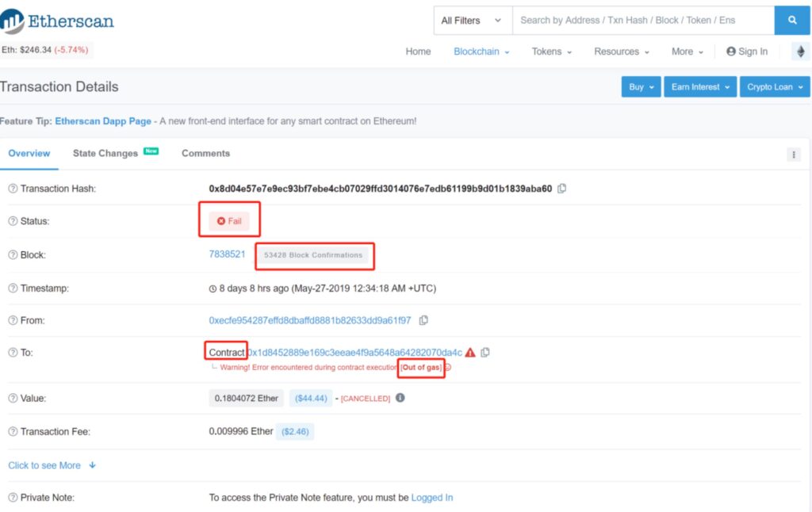This screenshot has width=812, height=512.
Task: Copy the transaction hash with the copy icon
Action: click(562, 189)
